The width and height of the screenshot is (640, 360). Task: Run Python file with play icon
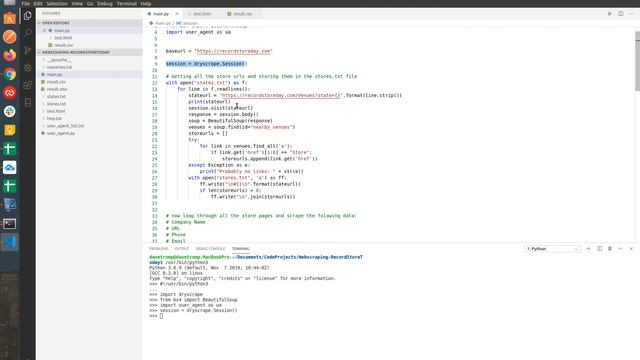(610, 13)
